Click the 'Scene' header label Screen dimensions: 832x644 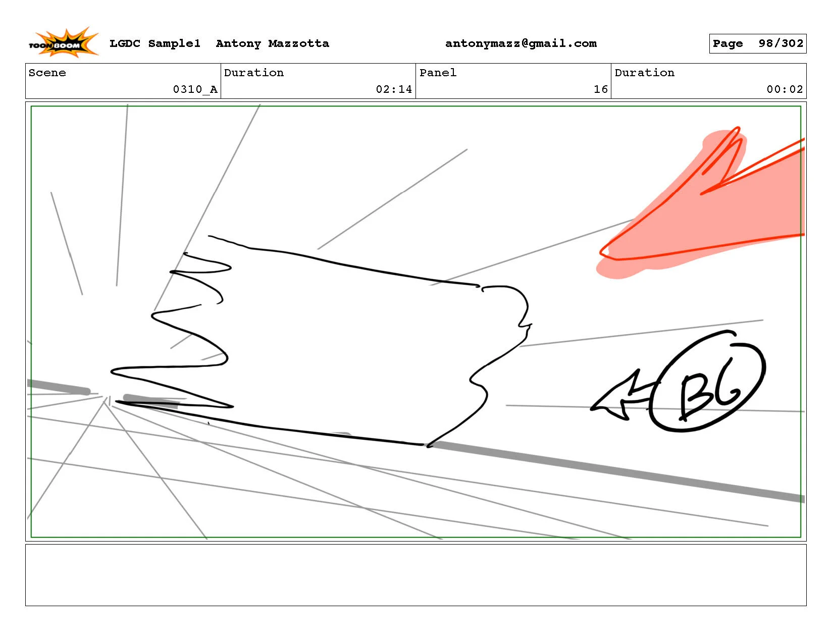47,73
